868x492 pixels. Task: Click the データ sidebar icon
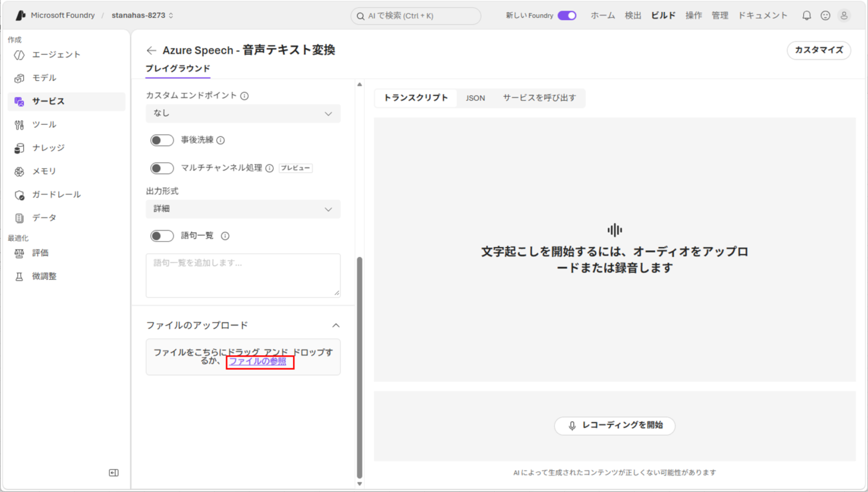pos(19,218)
